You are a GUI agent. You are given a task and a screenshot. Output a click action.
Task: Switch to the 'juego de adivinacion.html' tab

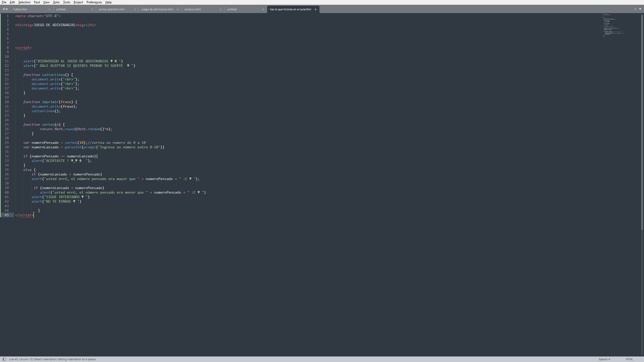click(158, 9)
